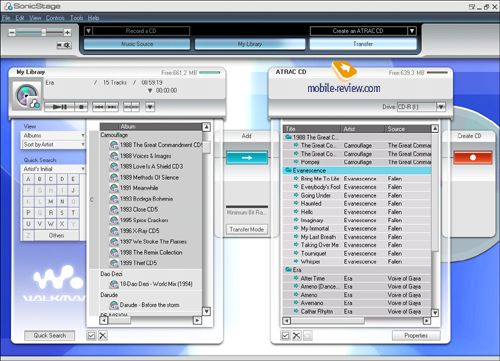500x361 pixels.
Task: Switch to the Music Source tab
Action: 137,44
